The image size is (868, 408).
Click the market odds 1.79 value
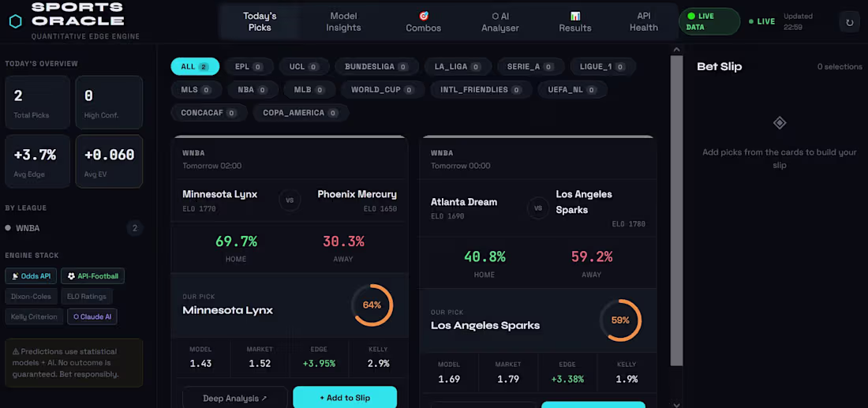(507, 380)
